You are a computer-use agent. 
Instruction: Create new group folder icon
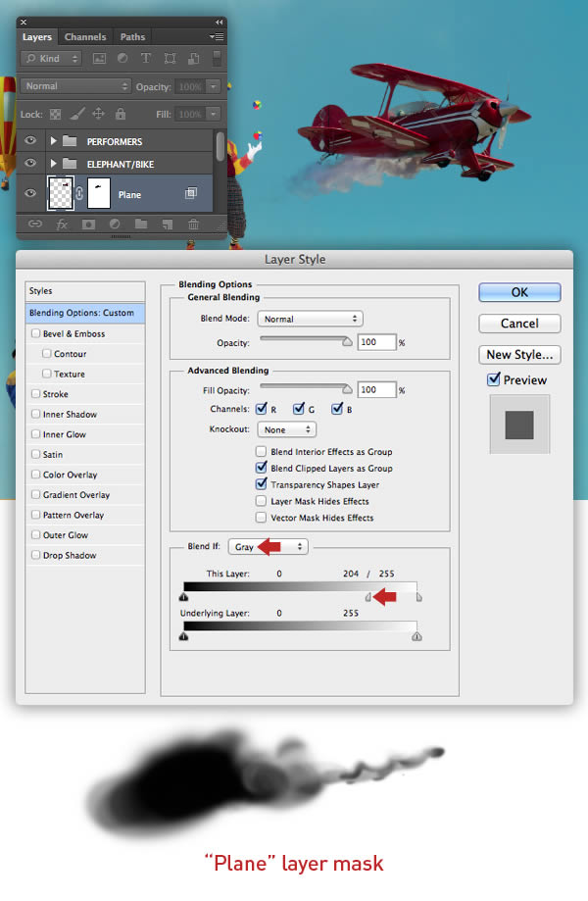click(141, 225)
